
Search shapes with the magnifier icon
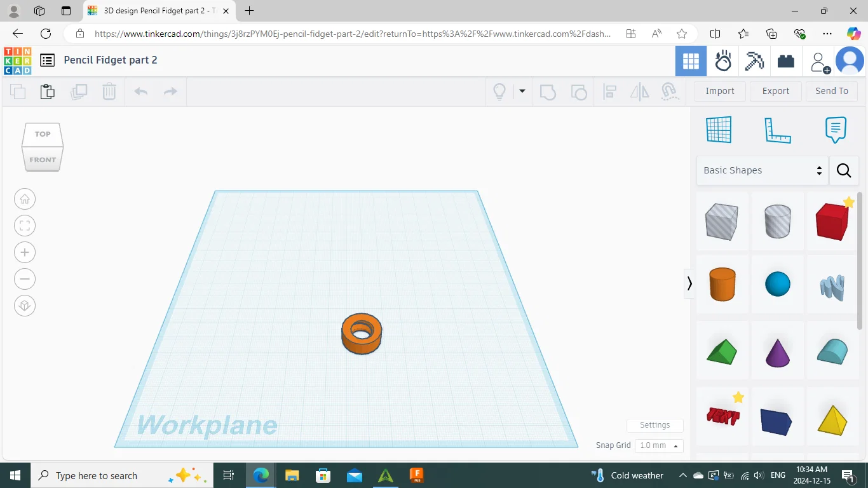844,170
